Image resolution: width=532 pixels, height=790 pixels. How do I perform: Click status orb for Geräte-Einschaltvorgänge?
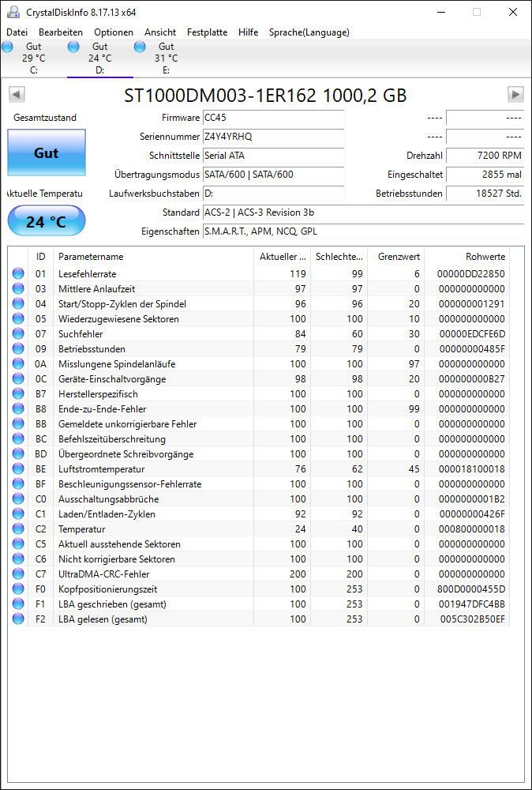18,379
